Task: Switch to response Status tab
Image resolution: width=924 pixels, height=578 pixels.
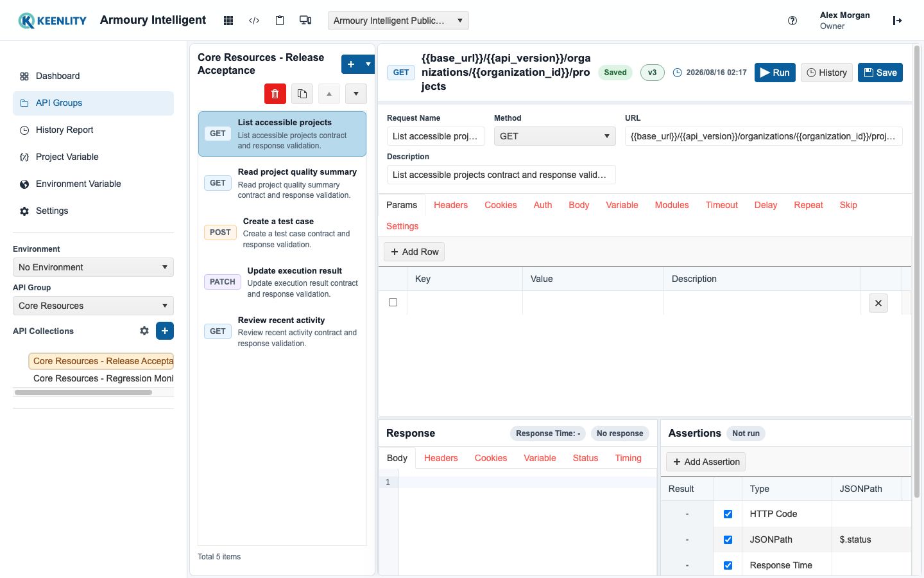Action: (585, 458)
